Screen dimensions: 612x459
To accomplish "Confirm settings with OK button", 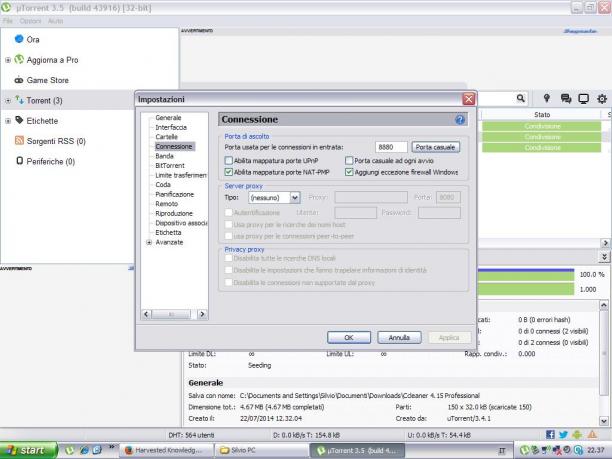I will pyautogui.click(x=349, y=338).
